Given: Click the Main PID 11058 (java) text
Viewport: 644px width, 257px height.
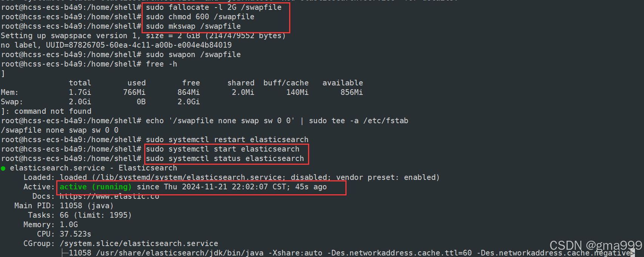Looking at the screenshot, I should [x=87, y=206].
